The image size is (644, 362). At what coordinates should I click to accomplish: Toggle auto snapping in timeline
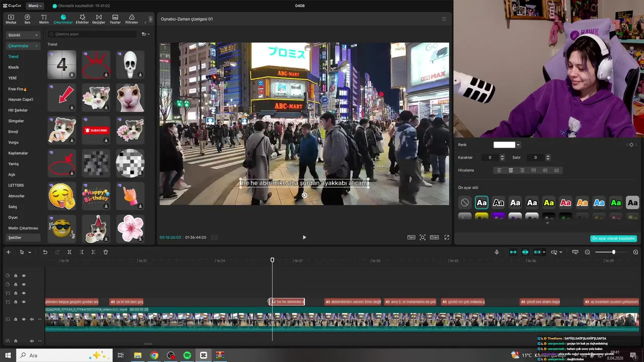(525, 252)
